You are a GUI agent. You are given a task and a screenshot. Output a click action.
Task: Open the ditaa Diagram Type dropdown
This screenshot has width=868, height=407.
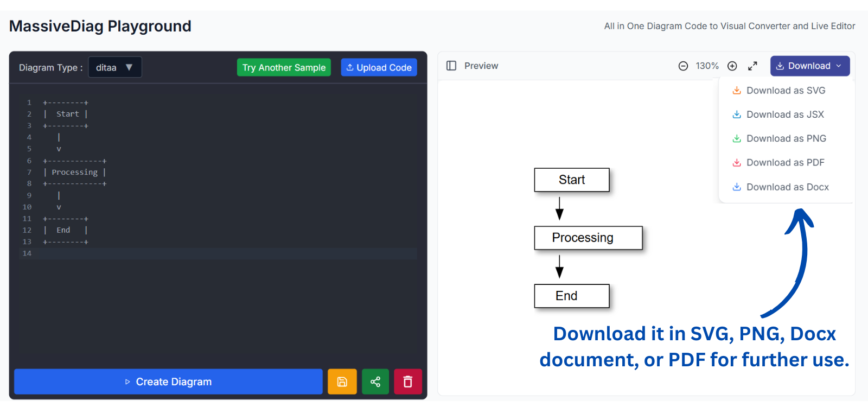114,67
